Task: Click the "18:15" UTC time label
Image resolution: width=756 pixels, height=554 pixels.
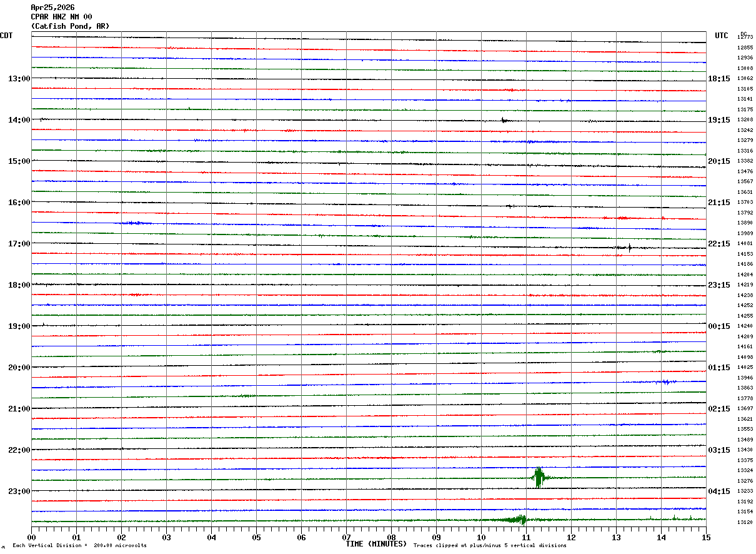Action: pyautogui.click(x=719, y=79)
